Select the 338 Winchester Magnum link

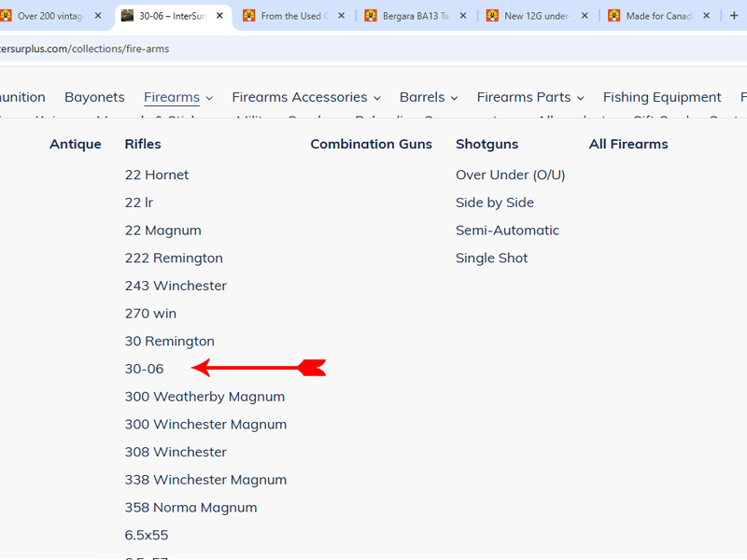205,480
